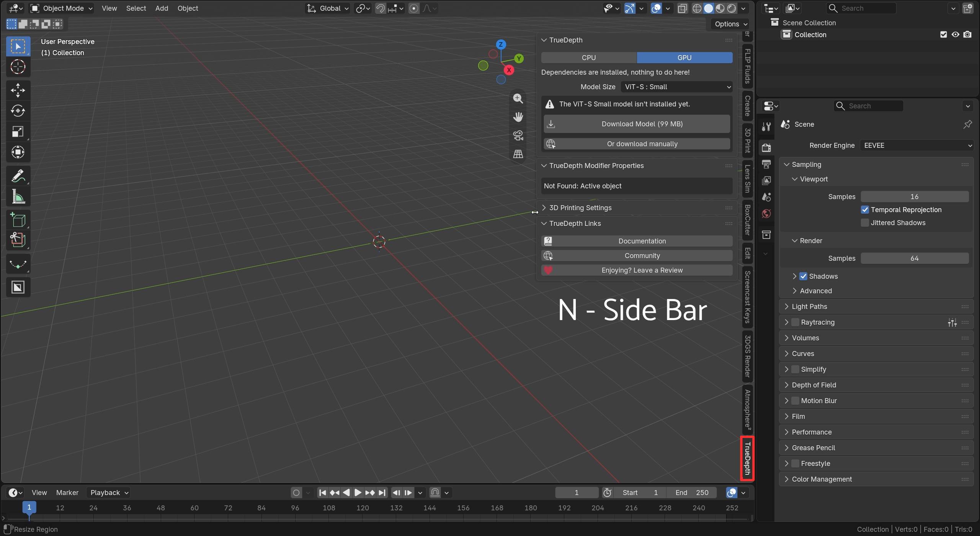Toggle the Temporal Reprojection checkbox
The image size is (980, 536).
(x=865, y=210)
